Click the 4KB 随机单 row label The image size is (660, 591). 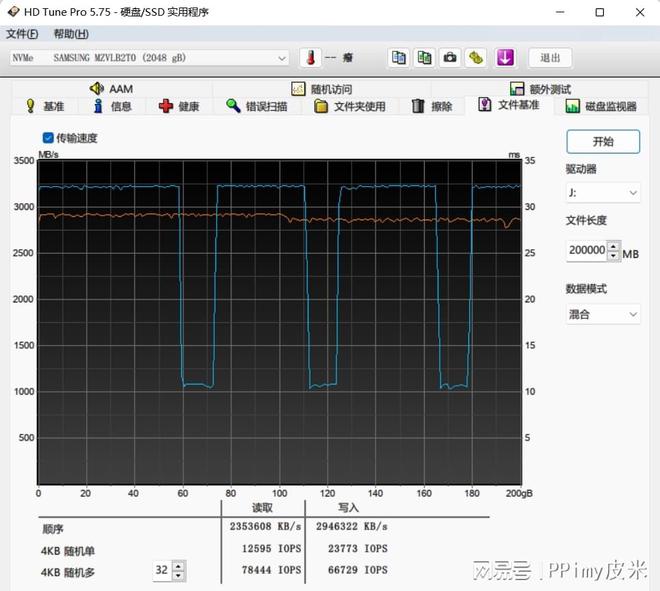coord(68,551)
